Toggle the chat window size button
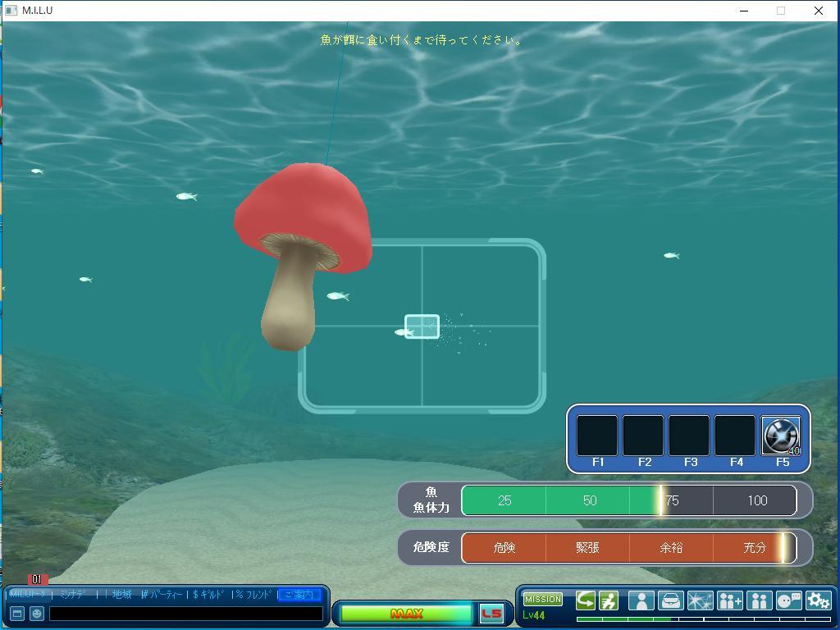This screenshot has height=630, width=840. (16, 614)
